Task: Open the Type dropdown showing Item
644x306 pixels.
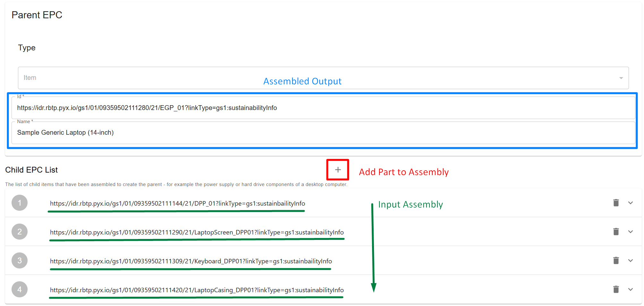Action: [323, 78]
